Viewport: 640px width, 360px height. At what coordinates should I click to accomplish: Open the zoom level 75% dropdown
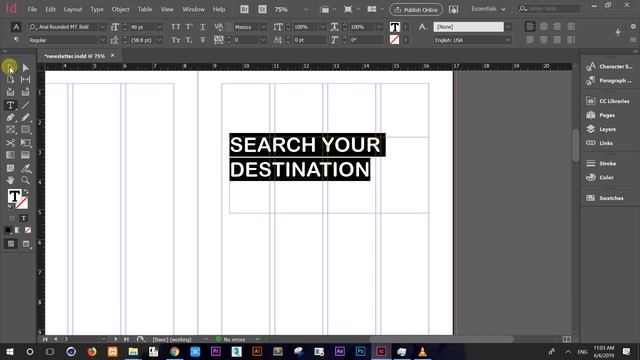point(306,9)
